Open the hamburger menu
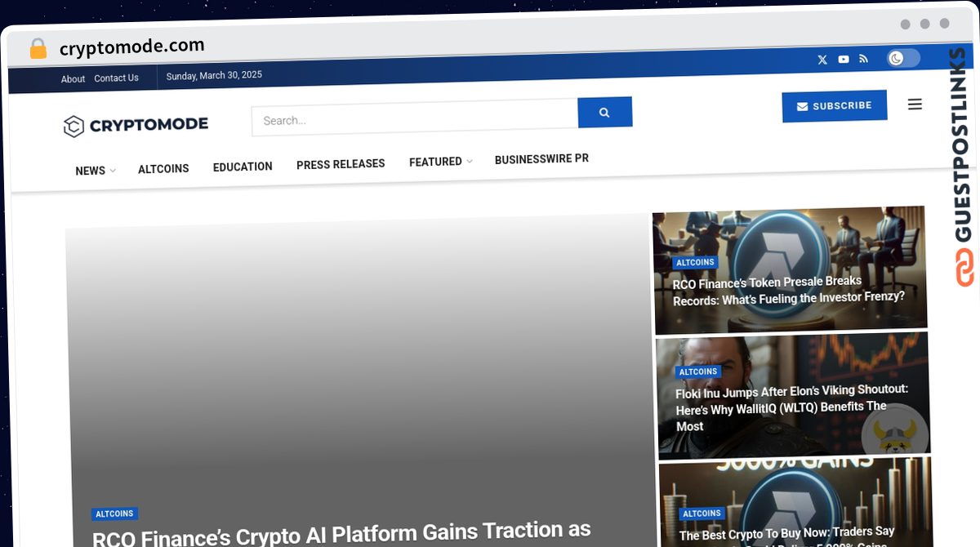Image resolution: width=980 pixels, height=547 pixels. [x=915, y=105]
